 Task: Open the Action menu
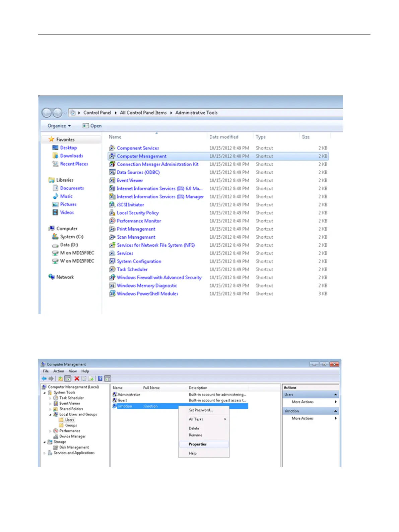click(59, 371)
